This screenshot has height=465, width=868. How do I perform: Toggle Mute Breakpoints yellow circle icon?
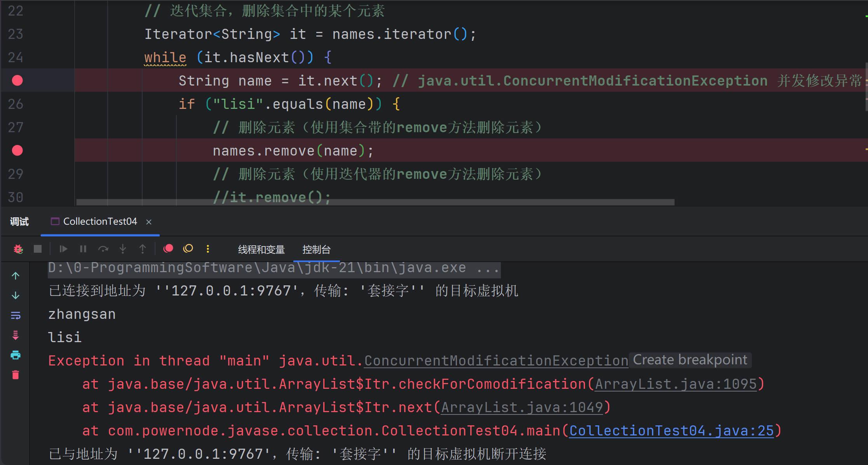coord(188,249)
